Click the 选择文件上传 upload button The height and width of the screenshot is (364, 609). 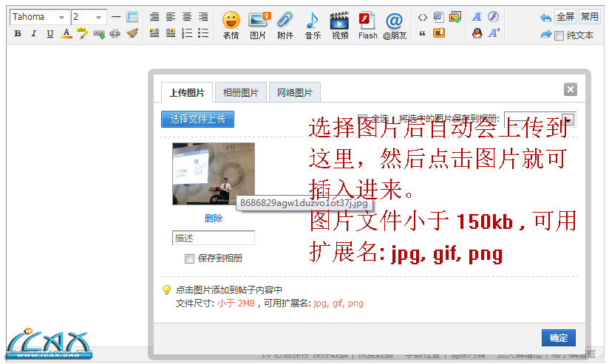tap(197, 119)
